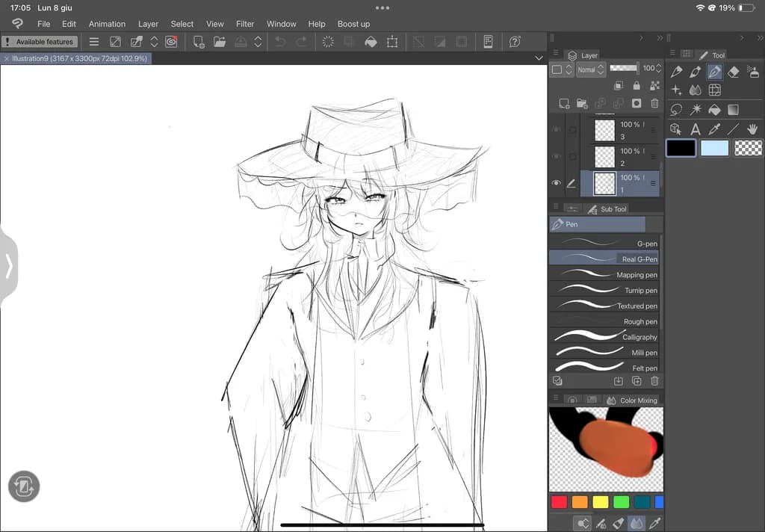Select the eyedropper in Color Mixing panel
Screen dimensions: 765x532
pyautogui.click(x=654, y=523)
